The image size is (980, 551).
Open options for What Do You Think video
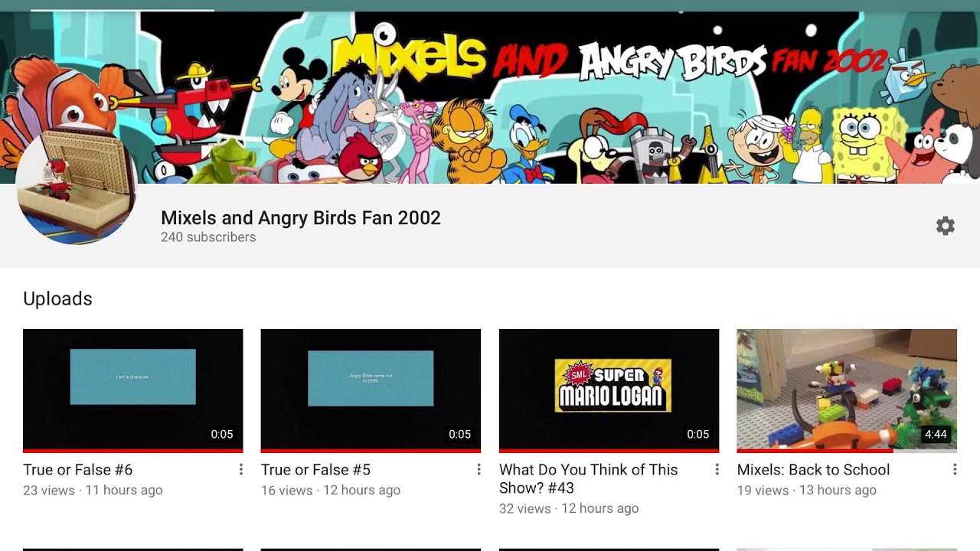pyautogui.click(x=717, y=469)
